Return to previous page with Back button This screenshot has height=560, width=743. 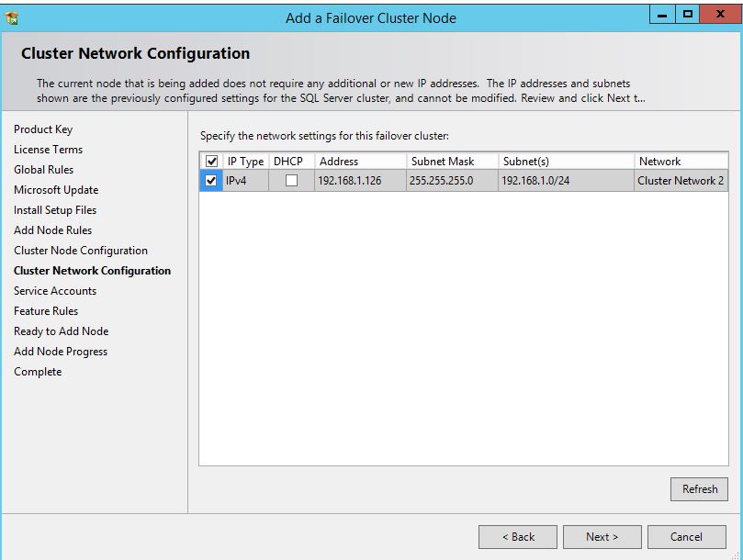(518, 537)
